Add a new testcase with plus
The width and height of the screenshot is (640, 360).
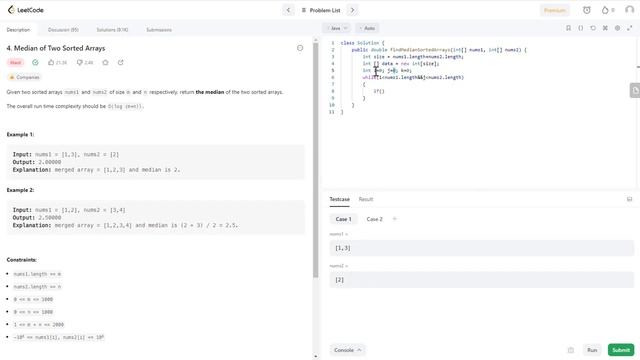(394, 219)
